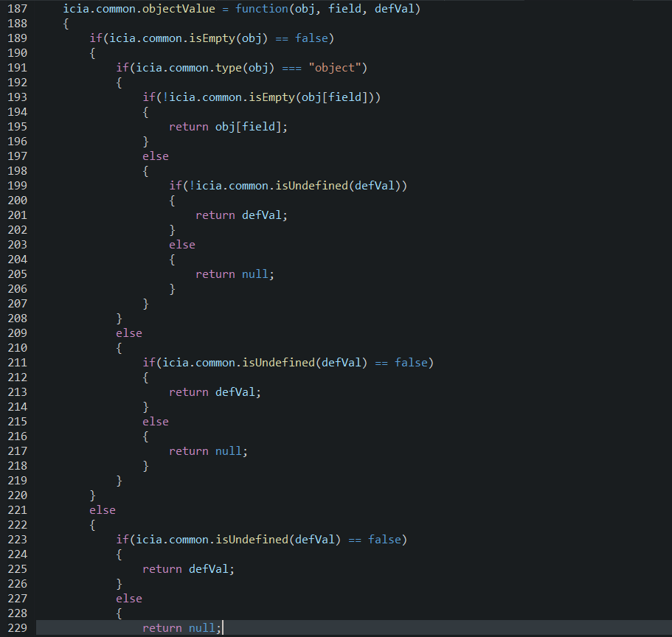The height and width of the screenshot is (637, 672).
Task: Click line number 197 in the gutter
Action: [17, 156]
